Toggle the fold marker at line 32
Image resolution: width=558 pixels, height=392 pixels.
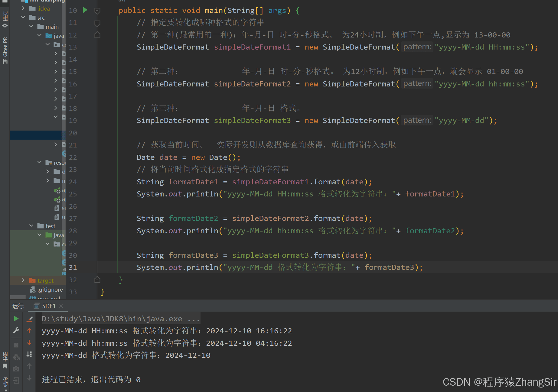(97, 280)
